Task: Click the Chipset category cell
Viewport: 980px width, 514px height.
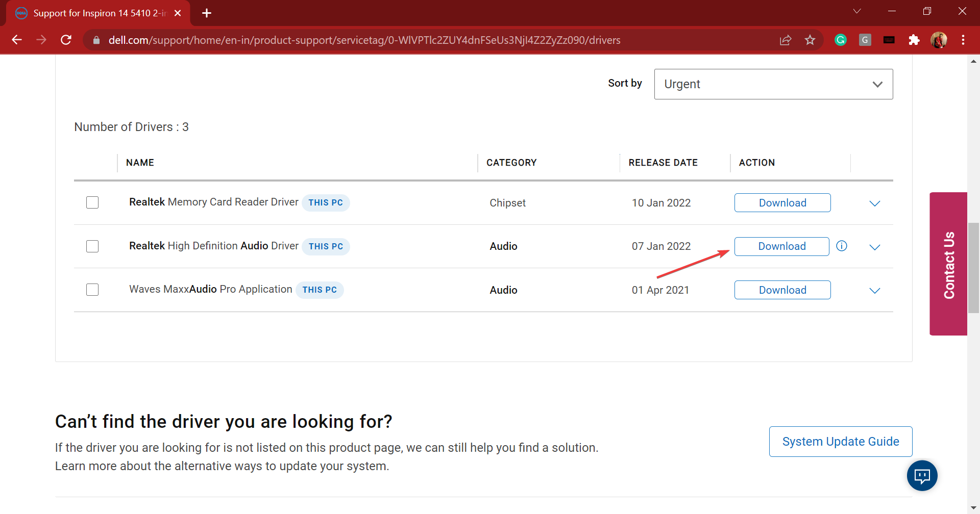Action: [507, 203]
